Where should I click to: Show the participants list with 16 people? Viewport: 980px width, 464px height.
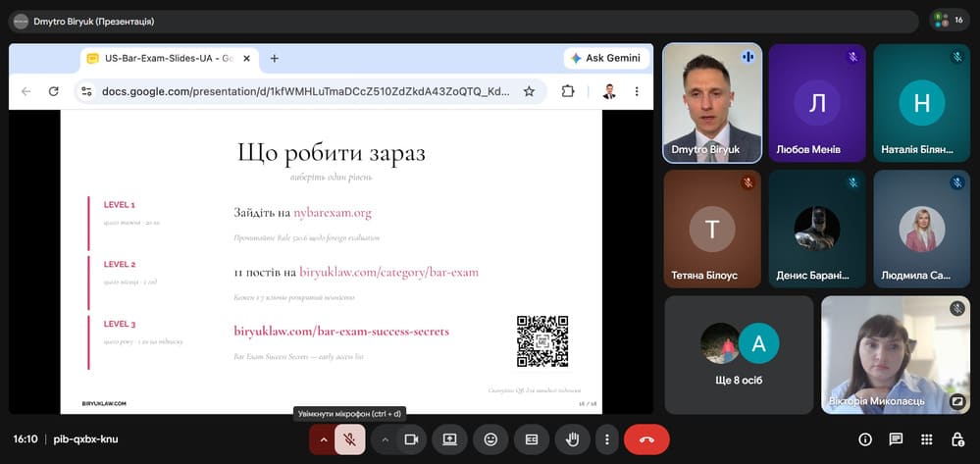tap(950, 21)
